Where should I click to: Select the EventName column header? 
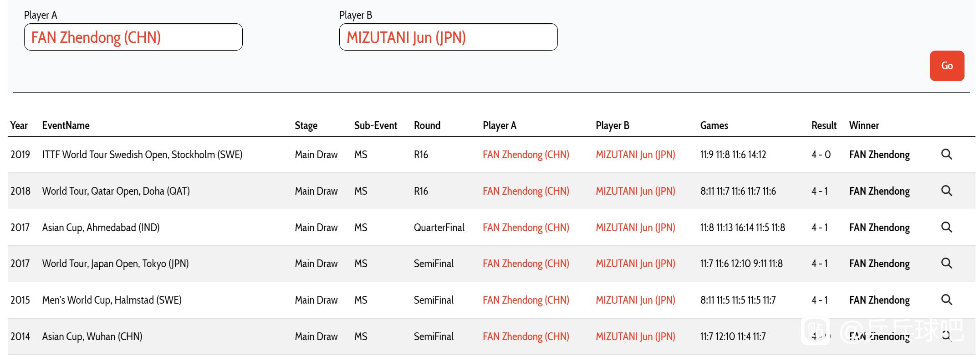(66, 125)
